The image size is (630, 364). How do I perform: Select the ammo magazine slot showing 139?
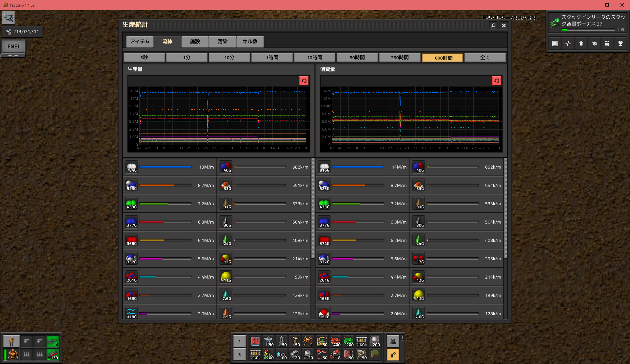click(53, 355)
